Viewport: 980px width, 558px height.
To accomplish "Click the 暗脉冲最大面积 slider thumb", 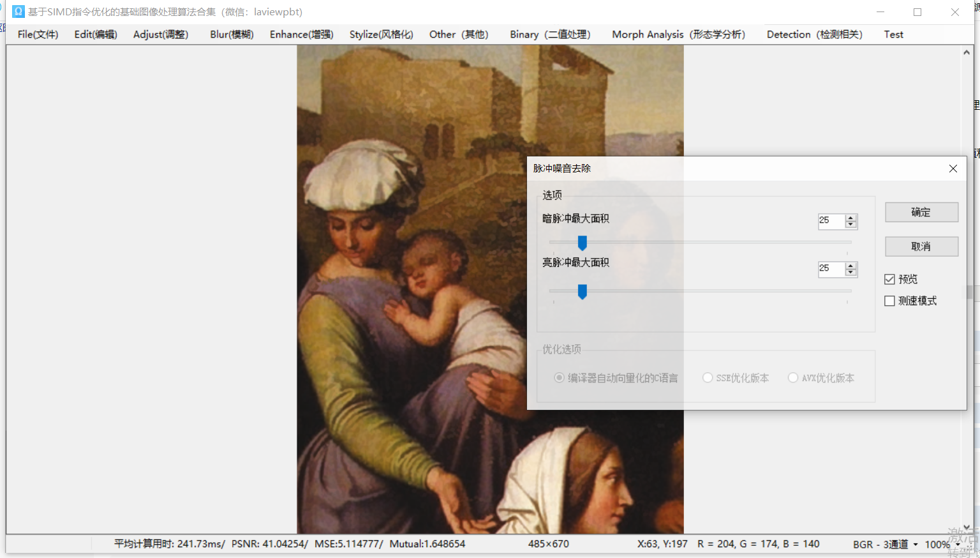I will click(x=582, y=243).
